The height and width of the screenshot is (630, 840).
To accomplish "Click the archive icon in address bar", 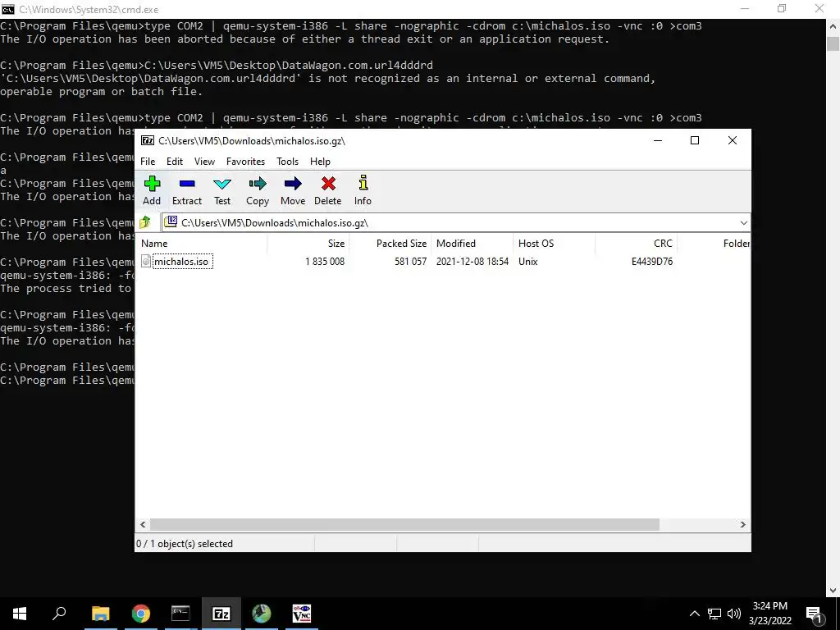I will (171, 221).
